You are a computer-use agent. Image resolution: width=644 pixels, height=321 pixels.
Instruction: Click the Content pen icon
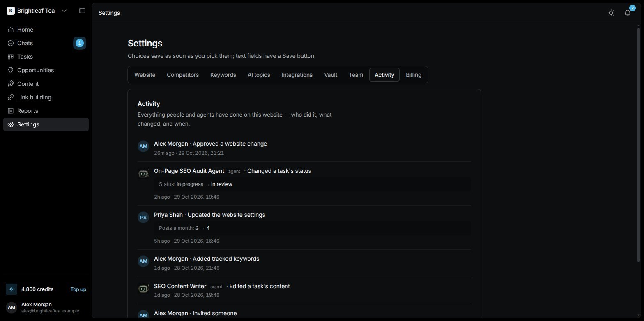pyautogui.click(x=11, y=84)
